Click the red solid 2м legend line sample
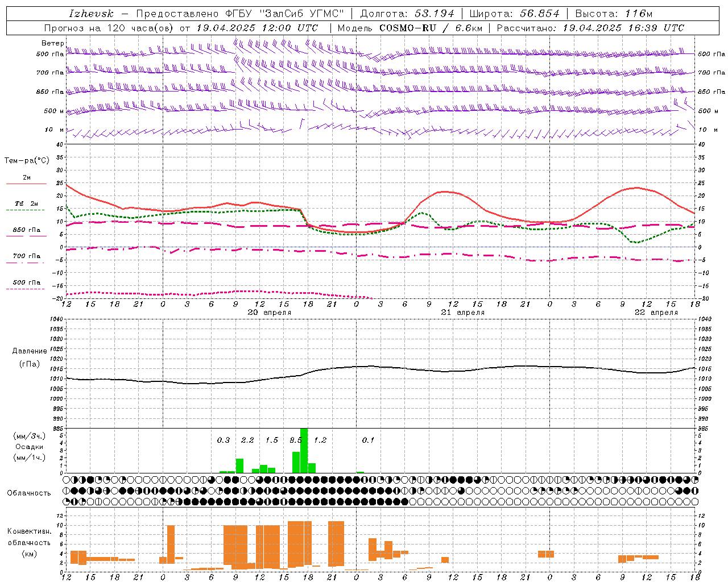The height and width of the screenshot is (582, 728). [x=26, y=184]
